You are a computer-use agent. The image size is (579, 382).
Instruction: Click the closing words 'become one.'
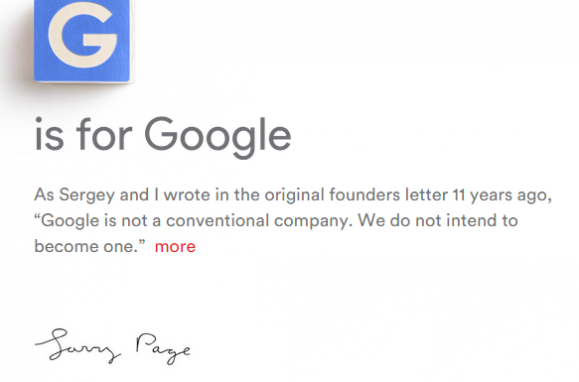[86, 246]
